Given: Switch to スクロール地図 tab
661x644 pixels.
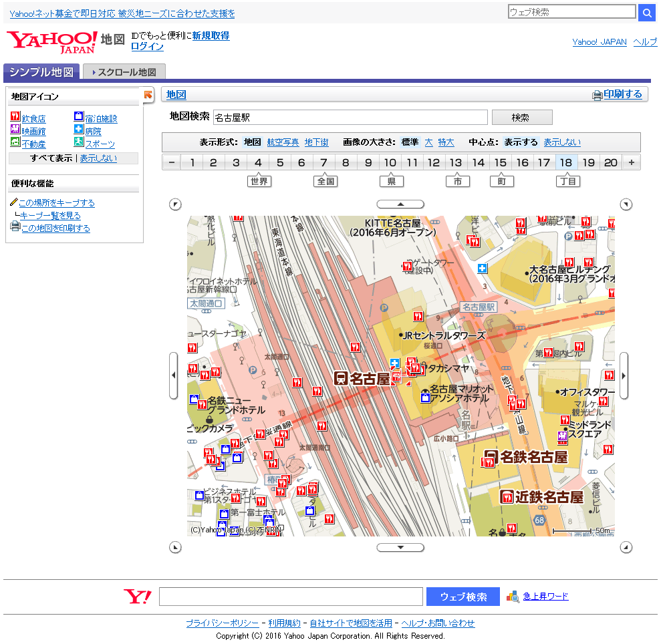Looking at the screenshot, I should [124, 72].
